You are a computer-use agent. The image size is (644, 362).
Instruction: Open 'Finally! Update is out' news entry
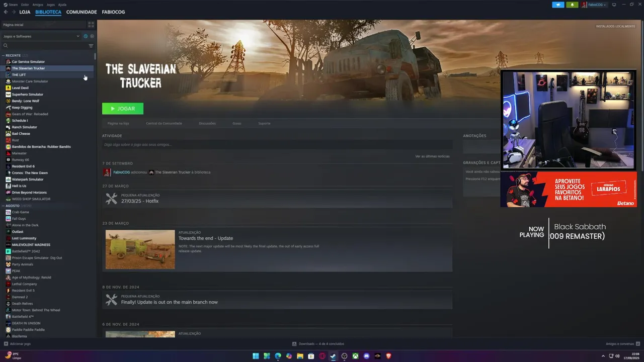pyautogui.click(x=277, y=300)
